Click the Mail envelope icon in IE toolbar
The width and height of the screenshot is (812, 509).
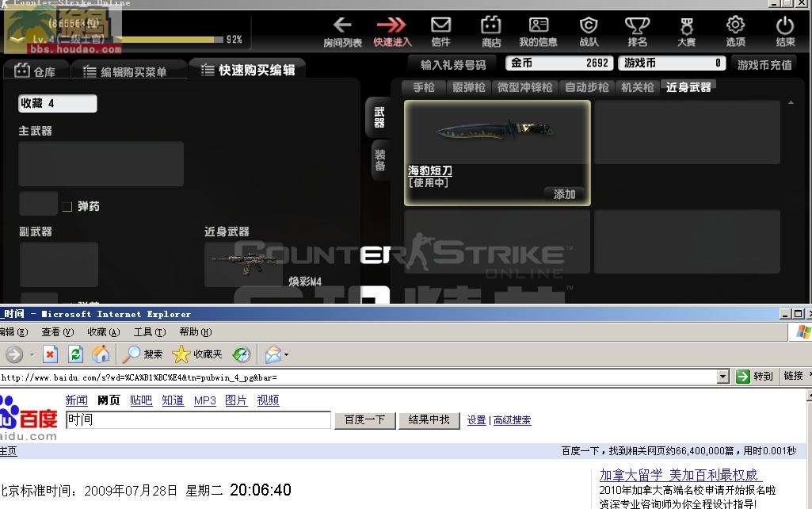273,354
